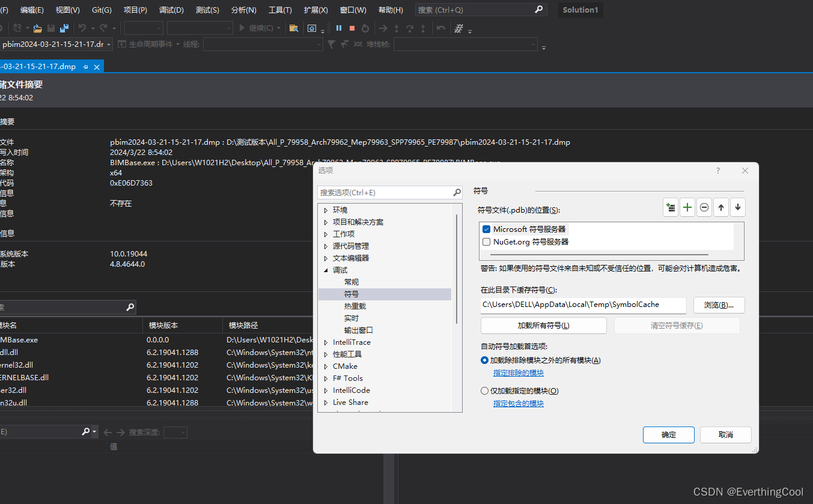
Task: Click the pause debugging icon
Action: 339,28
